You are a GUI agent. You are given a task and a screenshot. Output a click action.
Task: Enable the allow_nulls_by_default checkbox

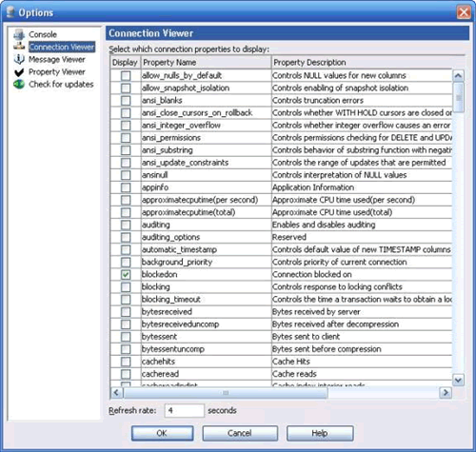(126, 75)
